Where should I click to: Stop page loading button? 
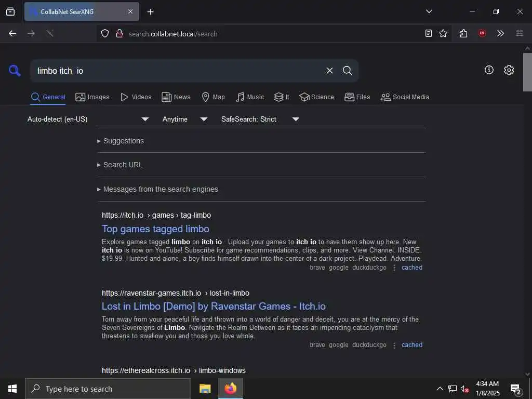tap(50, 33)
